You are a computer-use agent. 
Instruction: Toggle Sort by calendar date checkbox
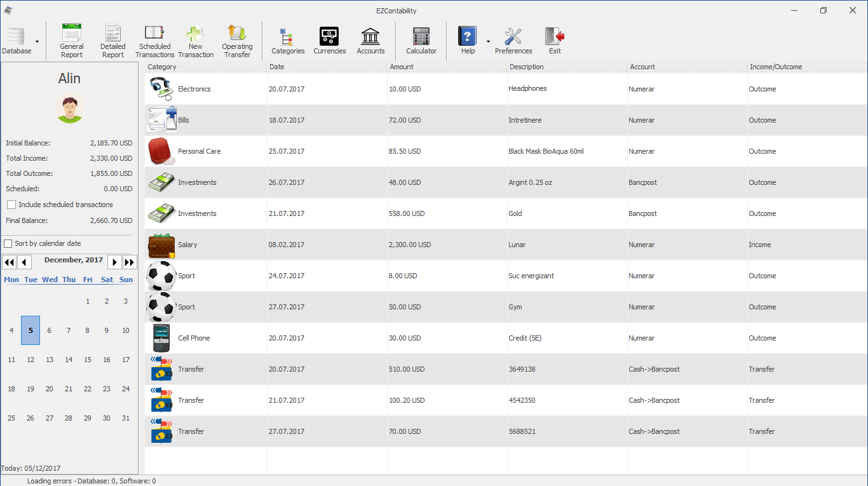coord(8,243)
